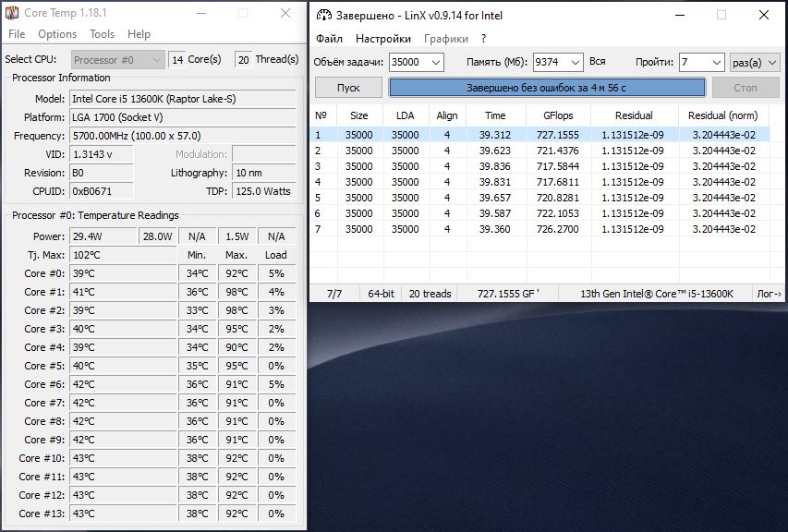Viewport: 788px width, 532px height.
Task: Open the Help menu in Core Temp
Action: point(139,34)
